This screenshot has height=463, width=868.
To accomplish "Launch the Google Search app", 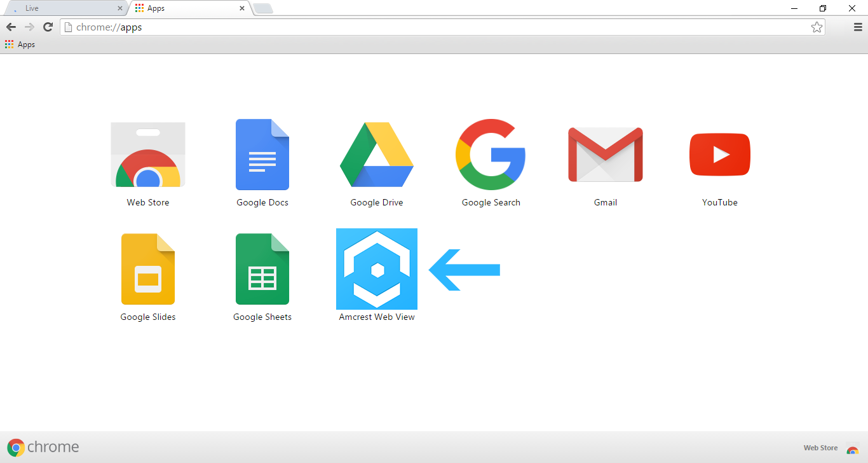I will click(491, 155).
